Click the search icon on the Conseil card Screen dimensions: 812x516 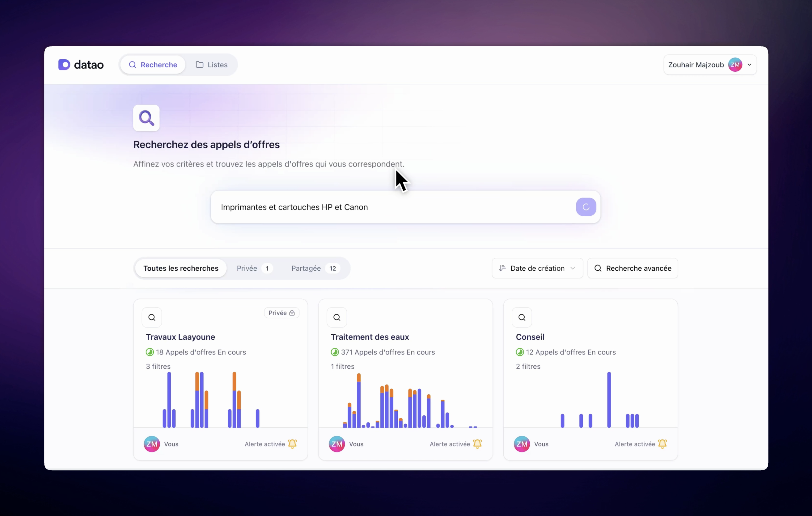click(x=522, y=317)
